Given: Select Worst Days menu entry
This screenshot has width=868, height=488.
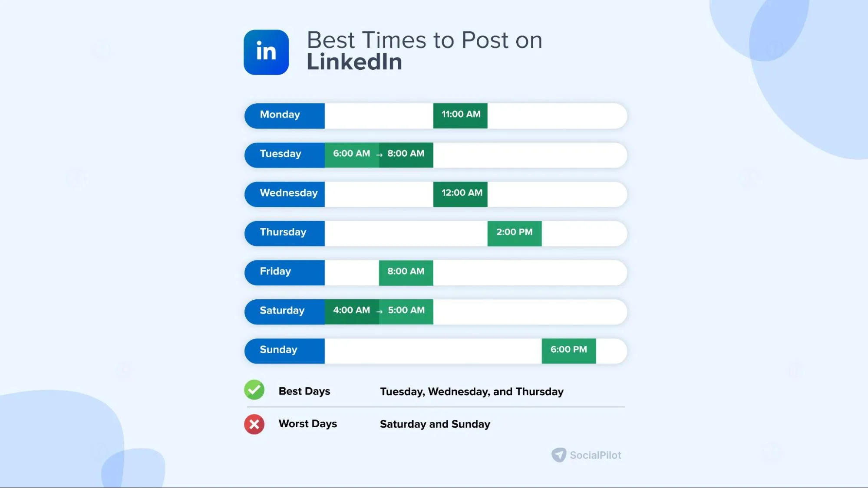Looking at the screenshot, I should click(x=307, y=424).
